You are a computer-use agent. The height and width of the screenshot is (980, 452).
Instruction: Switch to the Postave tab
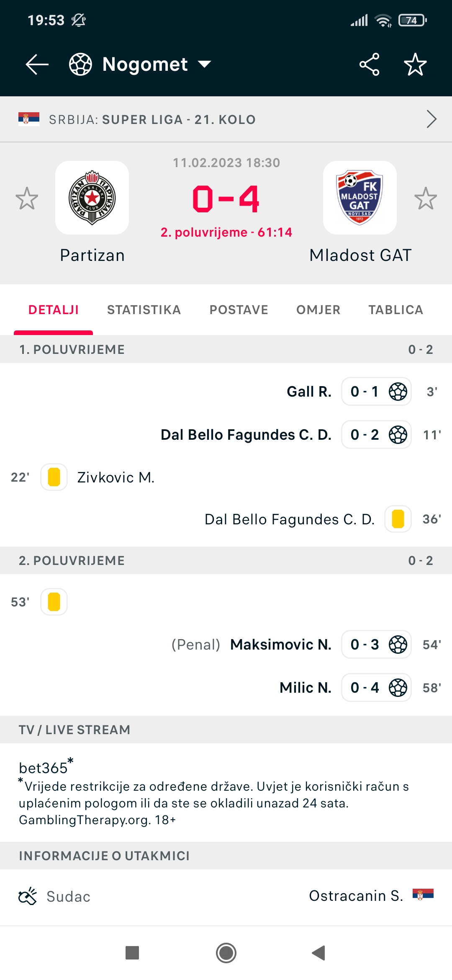pos(239,310)
